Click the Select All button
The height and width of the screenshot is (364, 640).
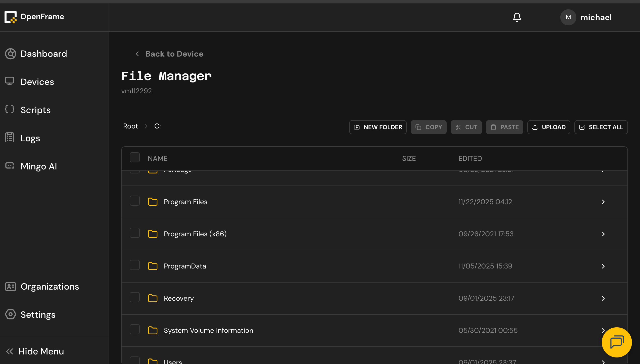click(601, 127)
